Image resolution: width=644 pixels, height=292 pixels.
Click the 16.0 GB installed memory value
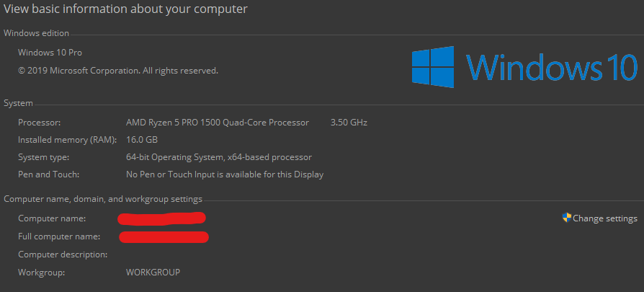click(x=142, y=140)
